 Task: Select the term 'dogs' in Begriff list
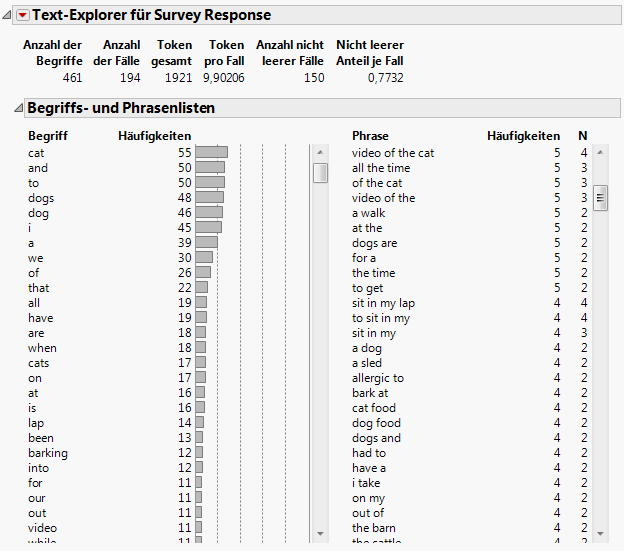tap(41, 198)
